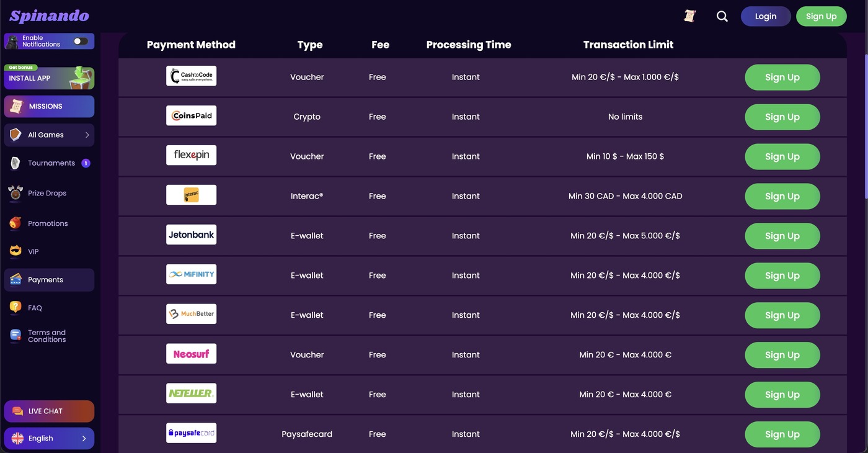
Task: Click the UK flag language icon
Action: [x=17, y=438]
